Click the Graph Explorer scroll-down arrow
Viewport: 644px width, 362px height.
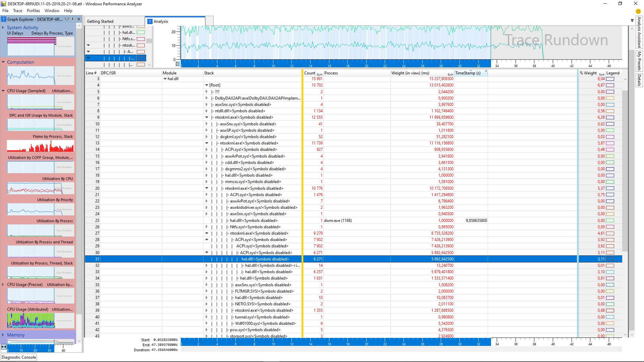[79, 341]
